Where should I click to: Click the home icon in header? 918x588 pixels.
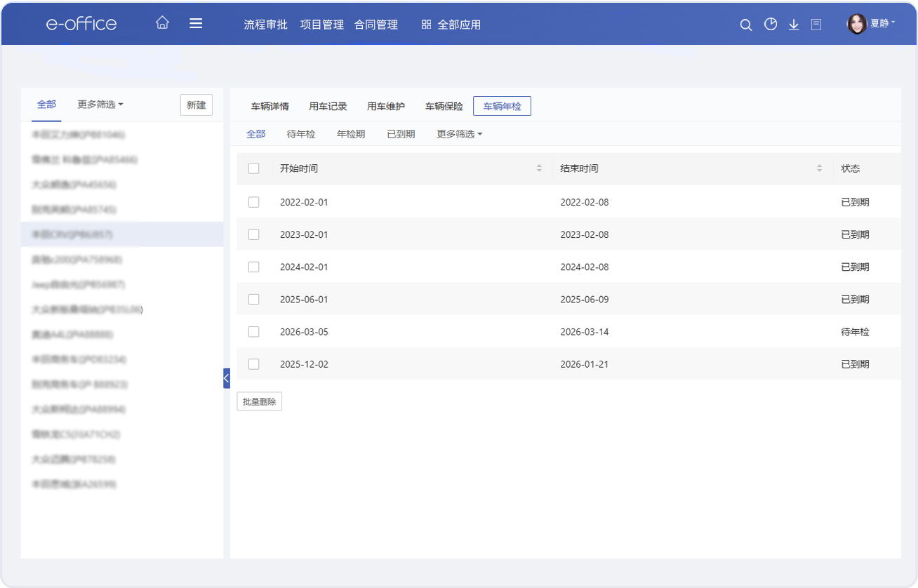point(162,23)
